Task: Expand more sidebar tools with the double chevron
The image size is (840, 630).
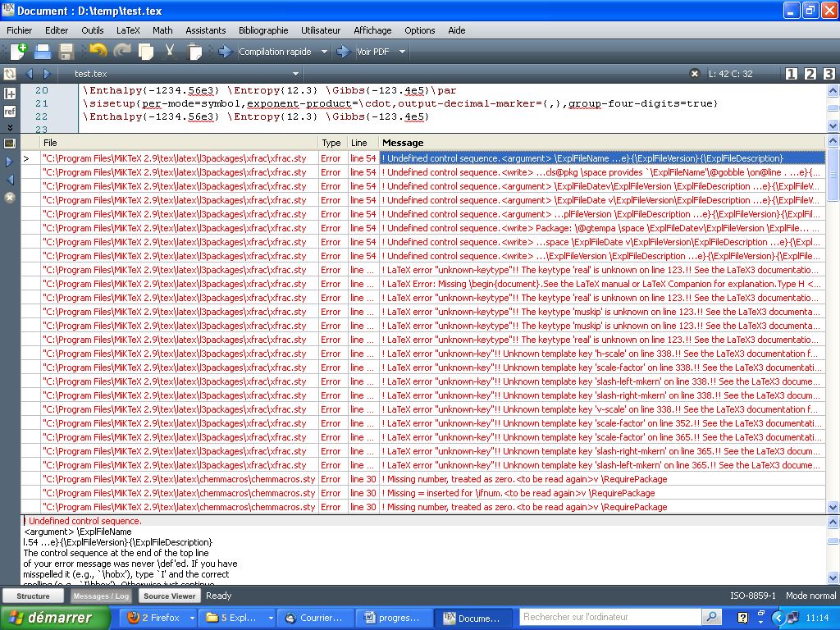Action: pos(10,127)
